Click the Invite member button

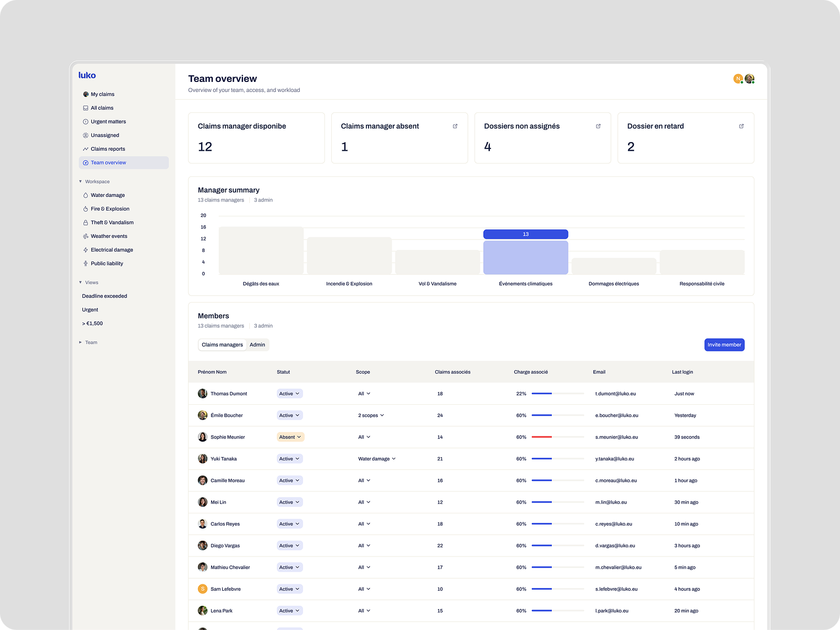pyautogui.click(x=724, y=345)
